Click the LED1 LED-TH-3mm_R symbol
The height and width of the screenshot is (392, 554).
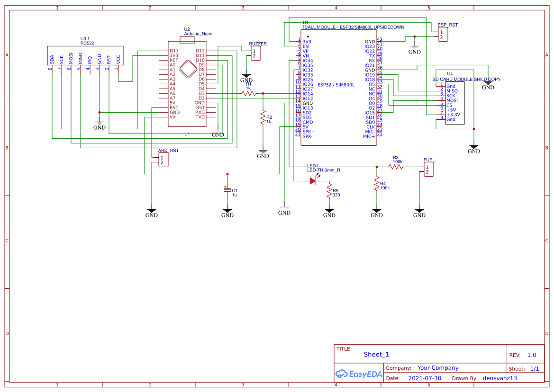pos(314,180)
